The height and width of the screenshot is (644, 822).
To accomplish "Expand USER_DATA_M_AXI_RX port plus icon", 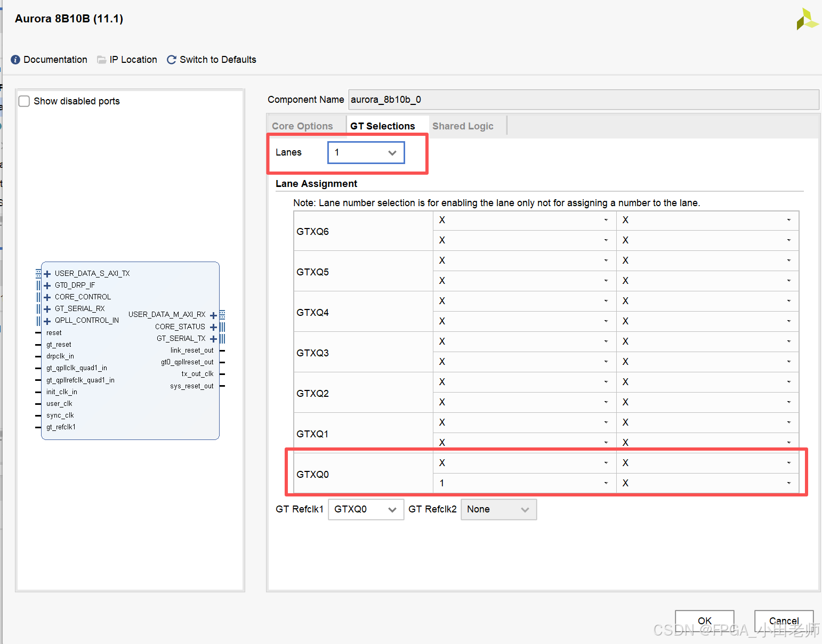I will [x=213, y=315].
